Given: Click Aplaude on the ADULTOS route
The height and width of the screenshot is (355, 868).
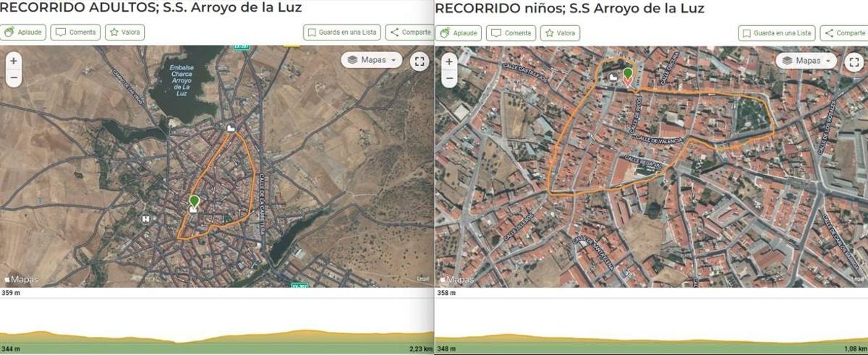Looking at the screenshot, I should pyautogui.click(x=23, y=33).
